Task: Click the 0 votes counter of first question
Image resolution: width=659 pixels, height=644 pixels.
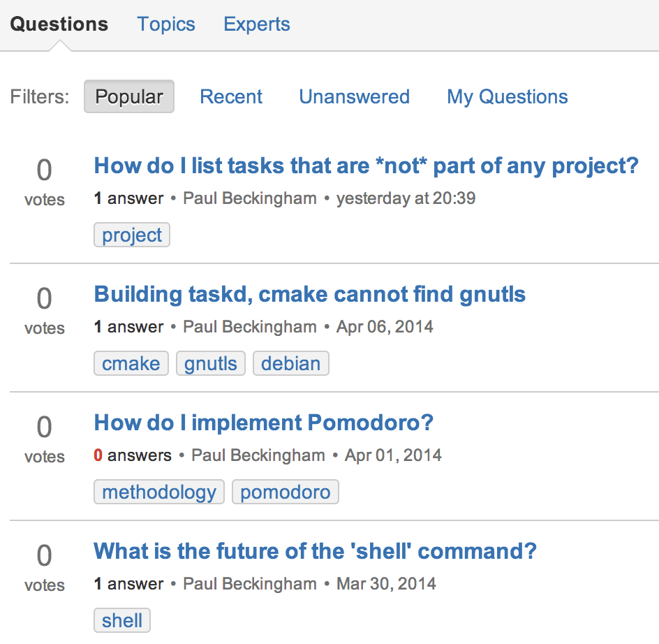Action: click(x=45, y=182)
